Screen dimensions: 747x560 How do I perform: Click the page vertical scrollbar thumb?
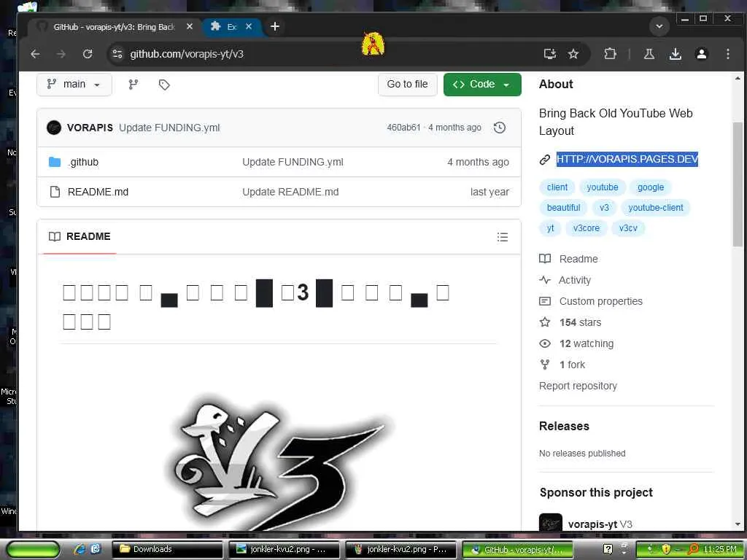738,184
